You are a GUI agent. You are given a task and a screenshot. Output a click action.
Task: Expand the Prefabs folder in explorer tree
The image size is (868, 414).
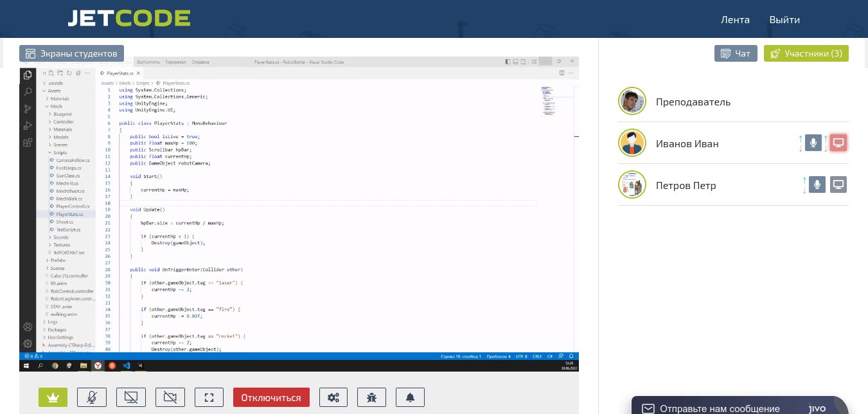pyautogui.click(x=58, y=260)
